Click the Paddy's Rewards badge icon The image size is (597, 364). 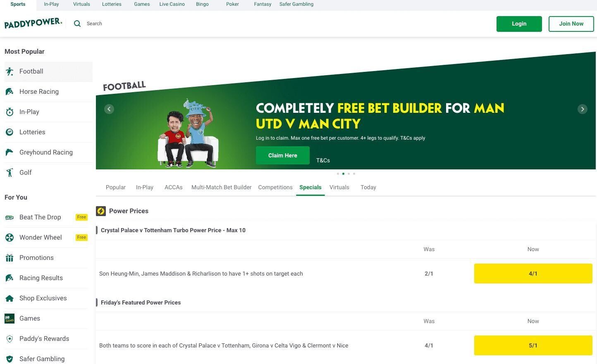coord(10,339)
